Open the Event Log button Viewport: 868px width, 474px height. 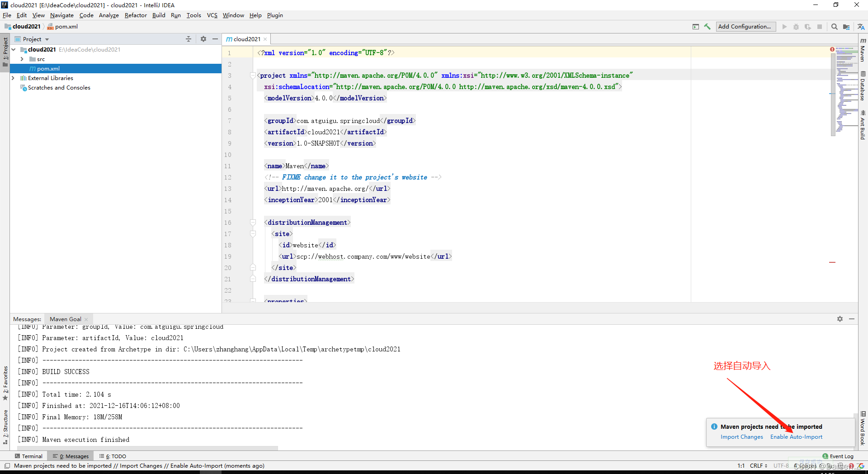[x=838, y=456]
